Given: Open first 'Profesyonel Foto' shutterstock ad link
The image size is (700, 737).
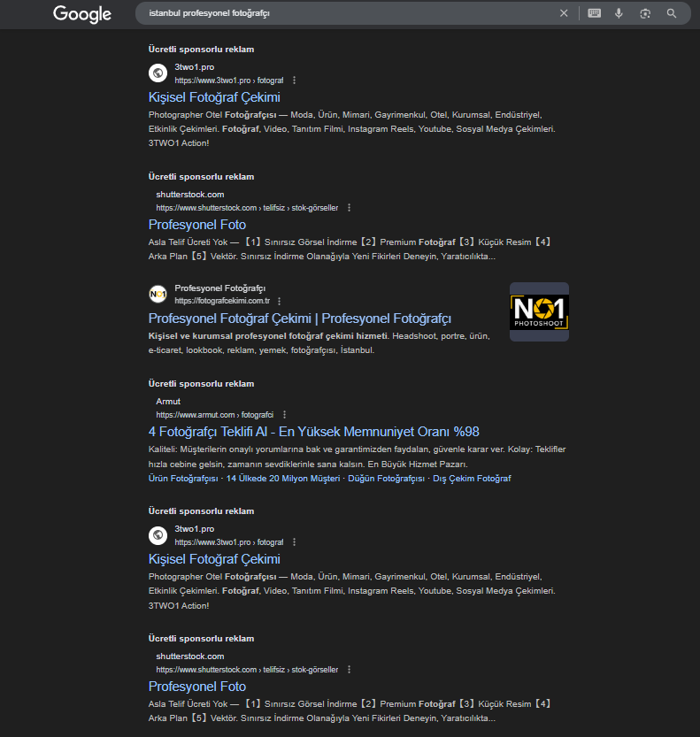Looking at the screenshot, I should click(x=197, y=225).
